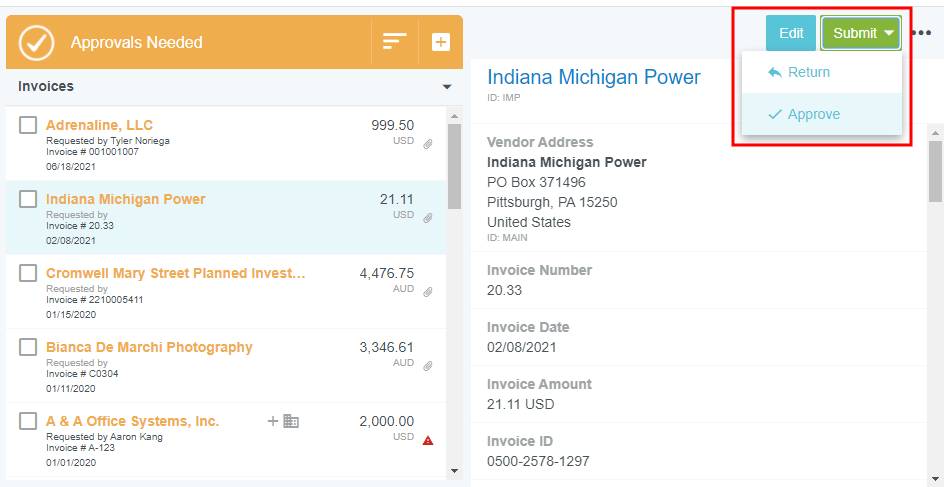Click the paperclip icon on Bianca De Marchi invoice
The height and width of the screenshot is (487, 944).
[x=428, y=366]
